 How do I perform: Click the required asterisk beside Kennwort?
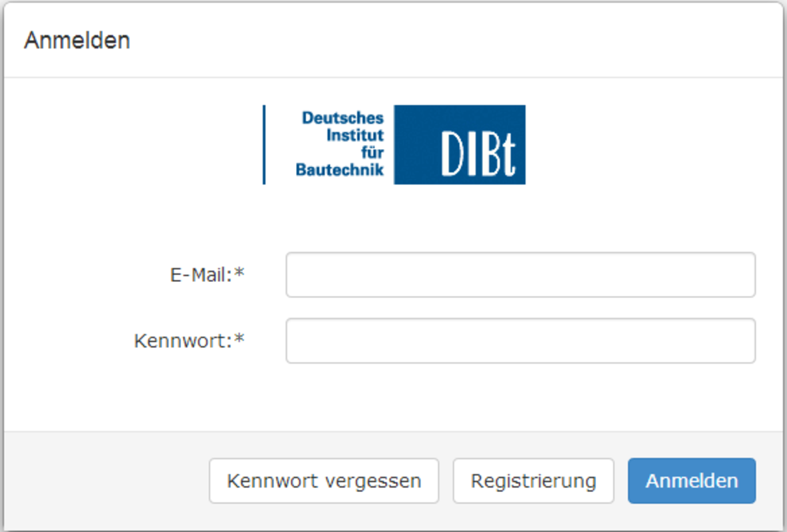[x=239, y=340]
